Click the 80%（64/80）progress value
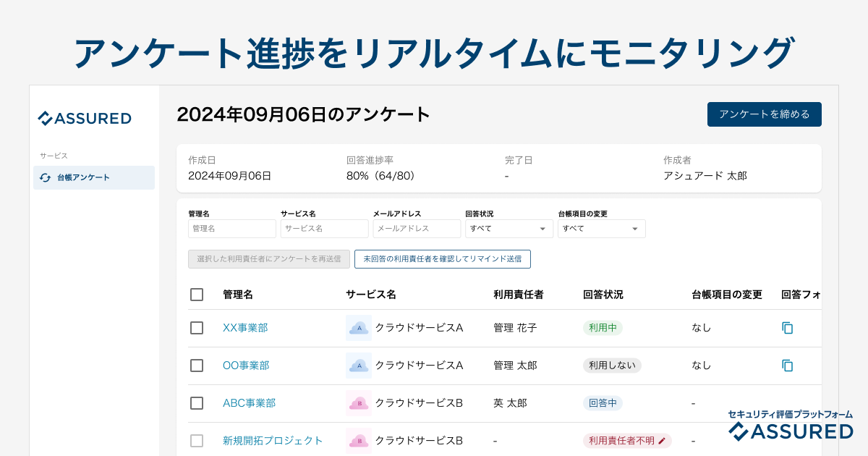Screen dimensions: 868x456 [x=383, y=176]
